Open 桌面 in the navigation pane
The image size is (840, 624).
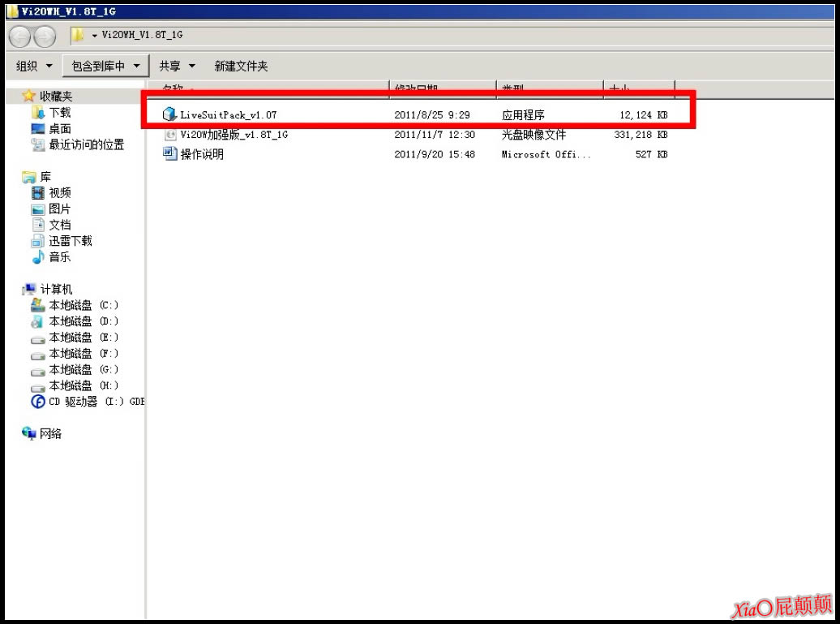coord(59,129)
